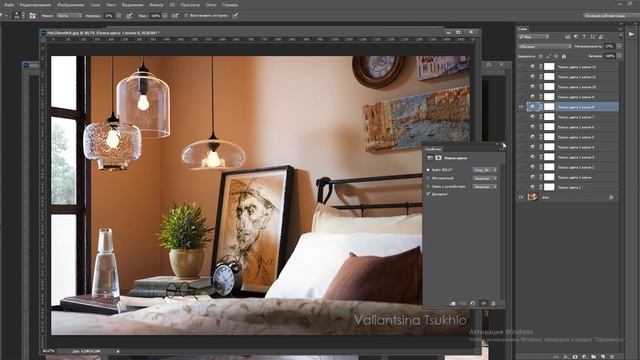Open the Properties panel flyout menu
This screenshot has height=360, width=640.
tap(502, 149)
